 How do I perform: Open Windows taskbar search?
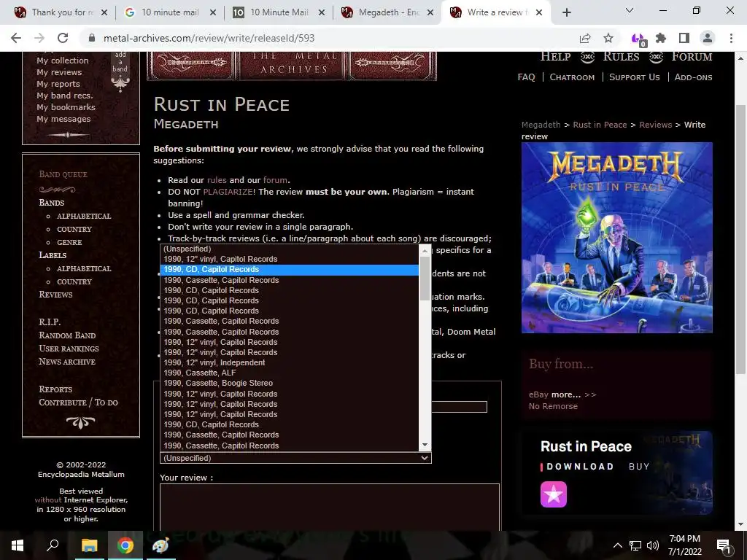pyautogui.click(x=53, y=545)
